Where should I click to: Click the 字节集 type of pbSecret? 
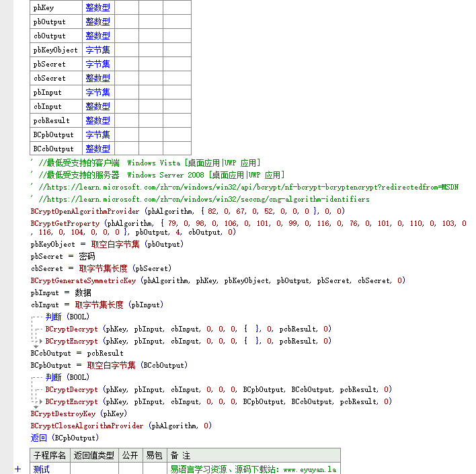click(97, 64)
